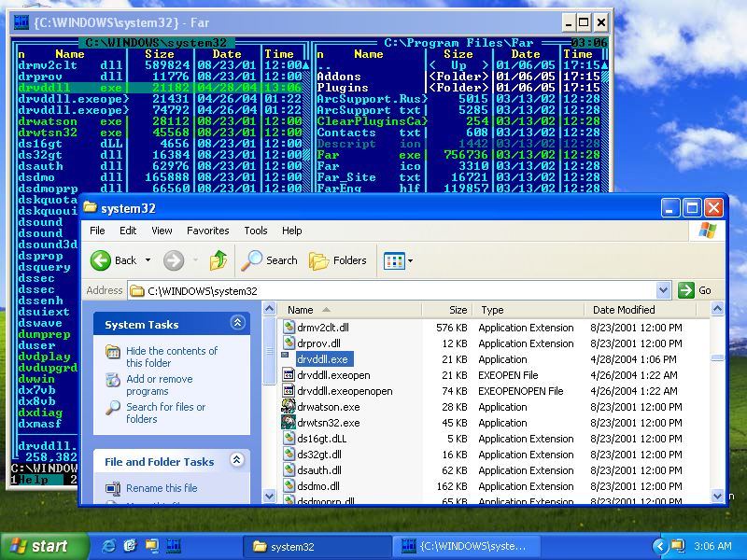Screen dimensions: 747x560
Task: Click the drwatson.exe program icon
Action: [289, 406]
